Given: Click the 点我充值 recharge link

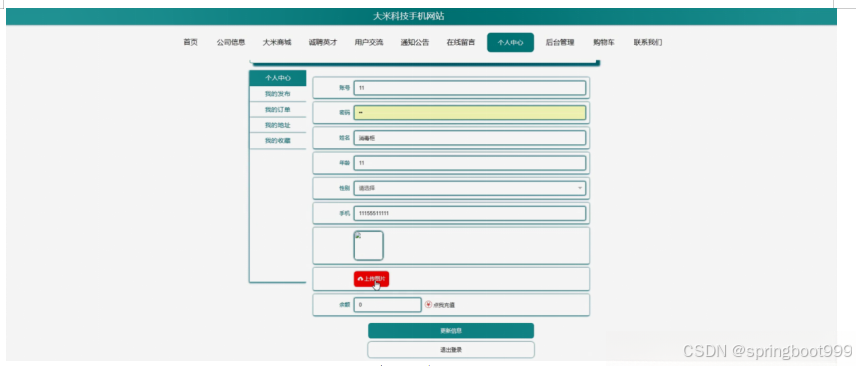Looking at the screenshot, I should click(444, 305).
